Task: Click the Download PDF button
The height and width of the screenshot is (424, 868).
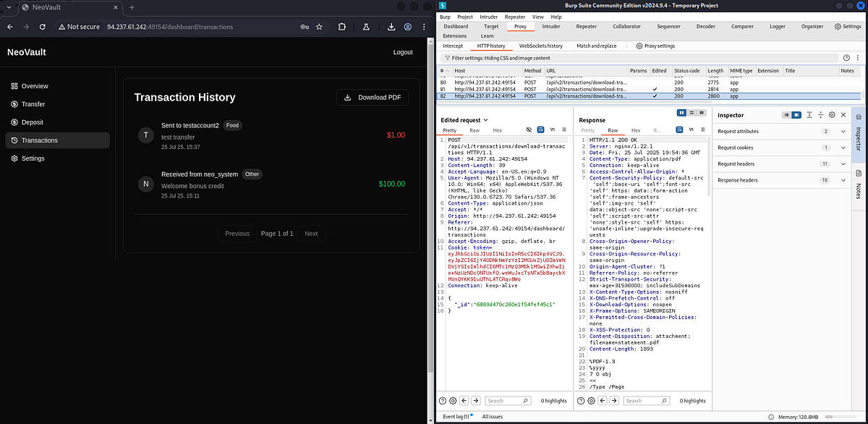Action: [372, 98]
